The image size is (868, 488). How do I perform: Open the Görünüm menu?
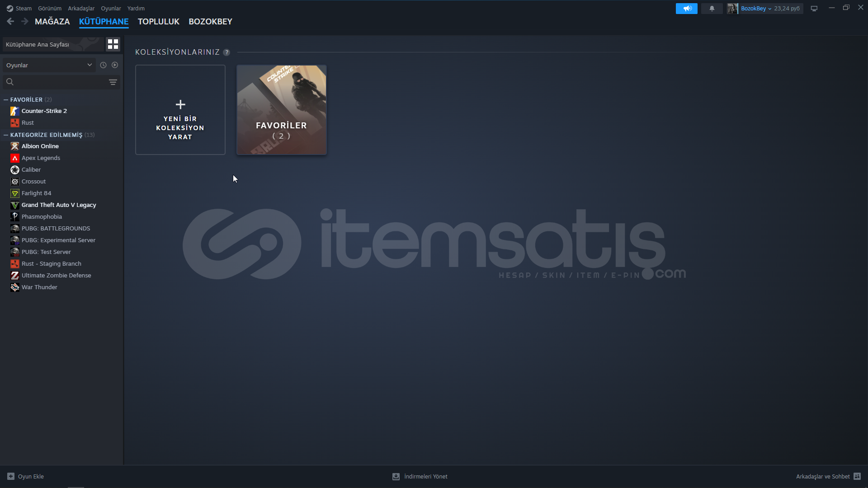(50, 9)
